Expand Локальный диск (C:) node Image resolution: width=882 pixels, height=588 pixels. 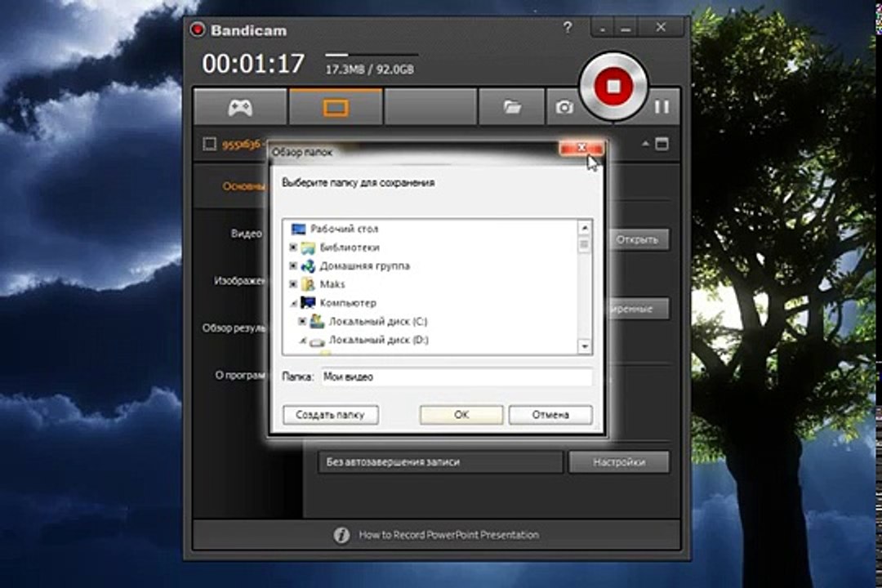(302, 321)
